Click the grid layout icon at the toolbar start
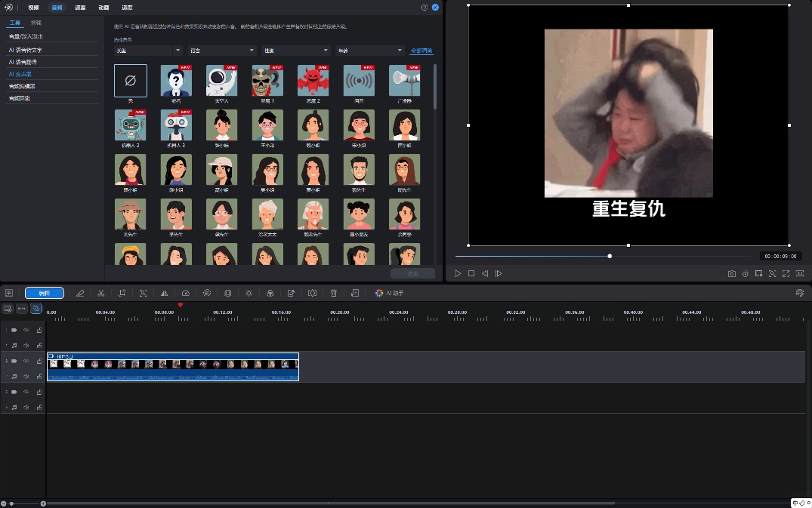 click(9, 294)
